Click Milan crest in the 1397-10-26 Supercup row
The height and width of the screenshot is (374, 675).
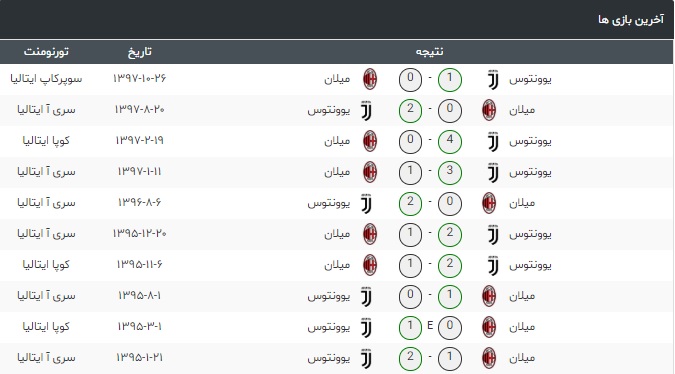coord(370,79)
